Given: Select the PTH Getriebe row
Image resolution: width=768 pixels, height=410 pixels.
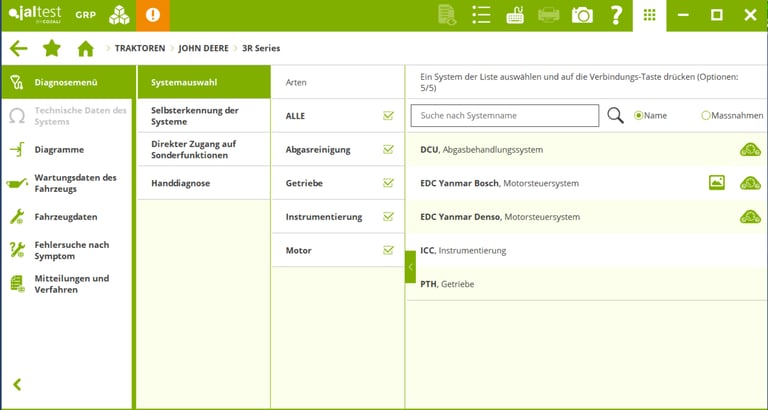Looking at the screenshot, I should click(586, 284).
